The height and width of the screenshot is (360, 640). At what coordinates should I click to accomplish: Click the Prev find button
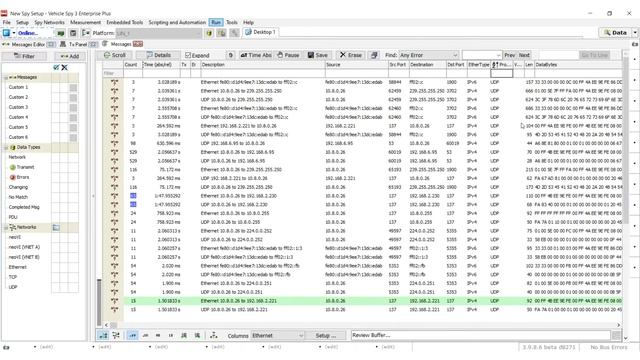click(x=509, y=55)
